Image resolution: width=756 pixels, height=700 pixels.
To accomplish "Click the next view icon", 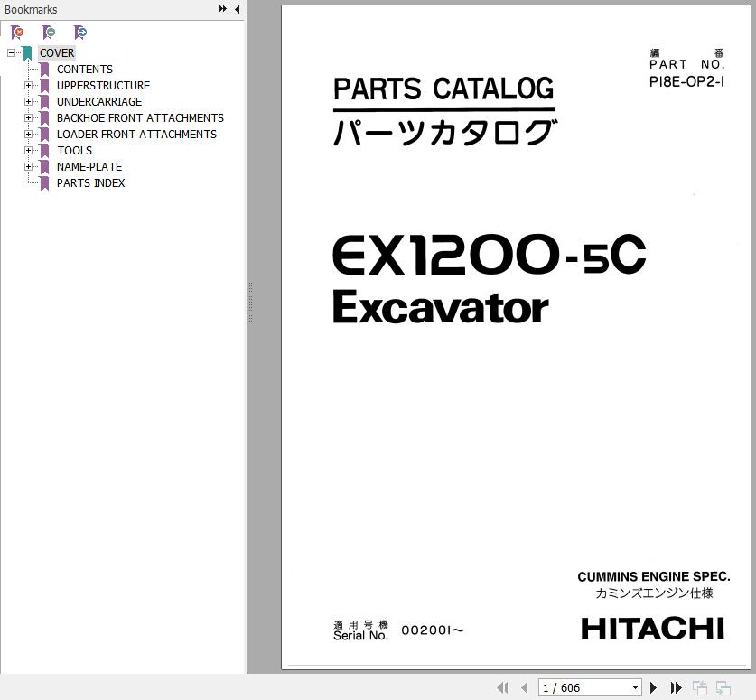I will 723,688.
